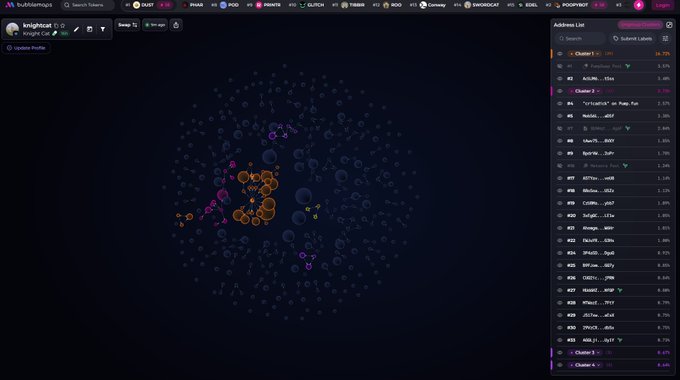
Task: Select address #26 row
Action: click(613, 278)
